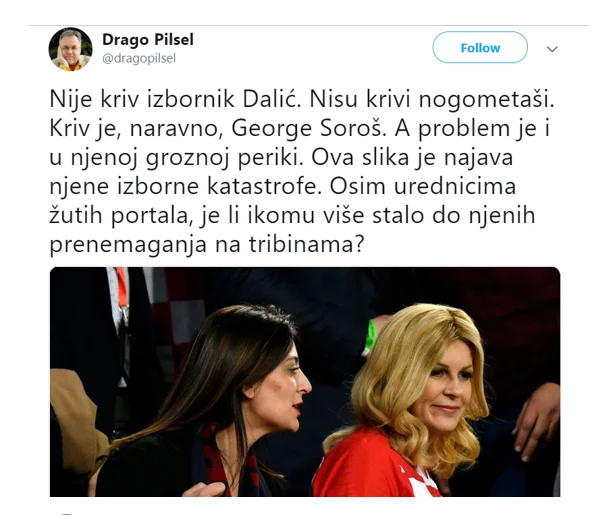This screenshot has width=616, height=515.
Task: Click the words "George Soroš" in tweet
Action: (x=306, y=129)
